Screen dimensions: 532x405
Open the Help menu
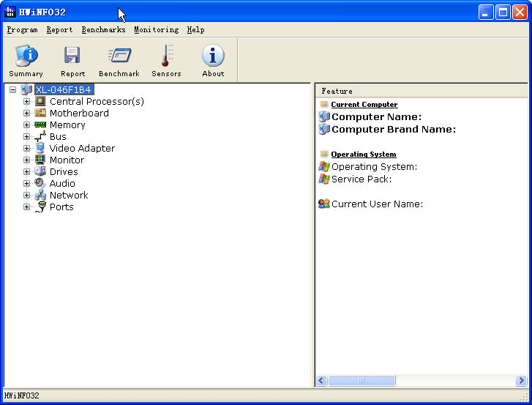[195, 30]
